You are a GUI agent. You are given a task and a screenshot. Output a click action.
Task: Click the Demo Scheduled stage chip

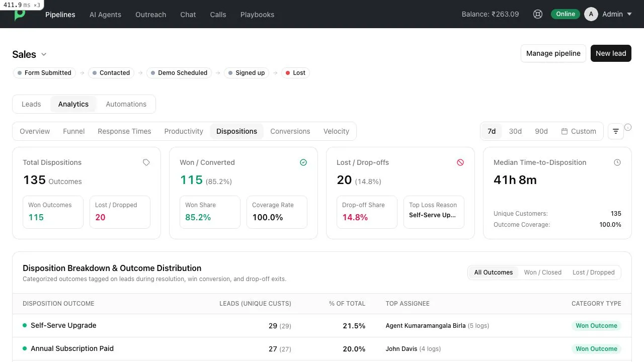pyautogui.click(x=179, y=73)
